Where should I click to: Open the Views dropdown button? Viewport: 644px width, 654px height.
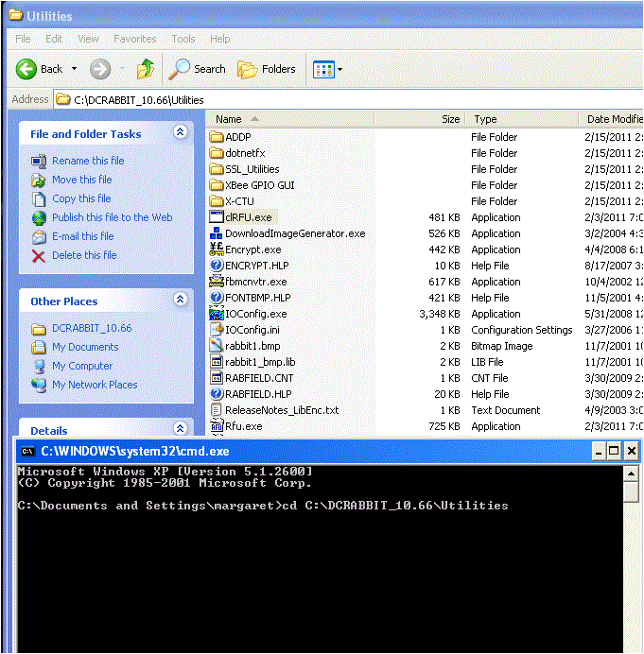[x=328, y=69]
